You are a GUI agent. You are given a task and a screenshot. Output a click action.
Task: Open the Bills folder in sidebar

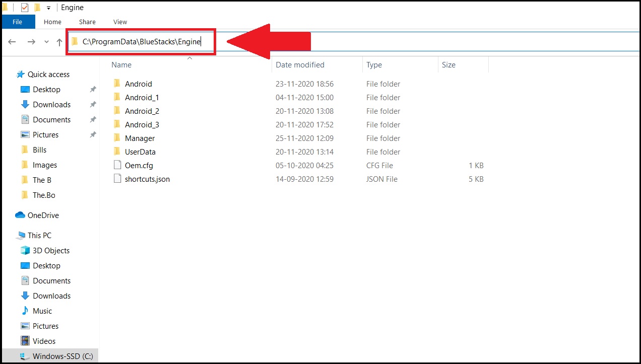39,150
